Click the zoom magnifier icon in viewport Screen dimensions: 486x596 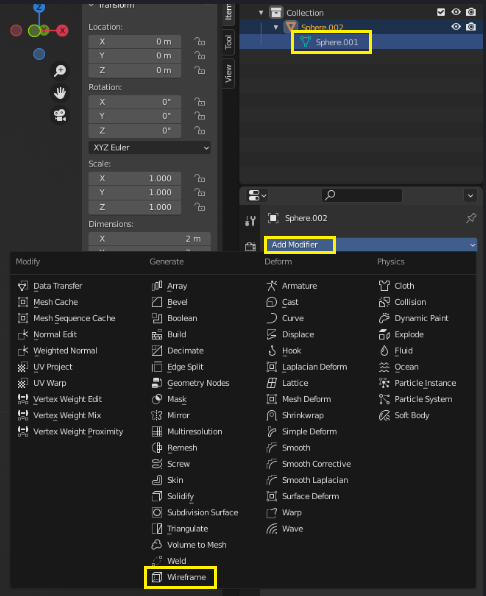60,71
